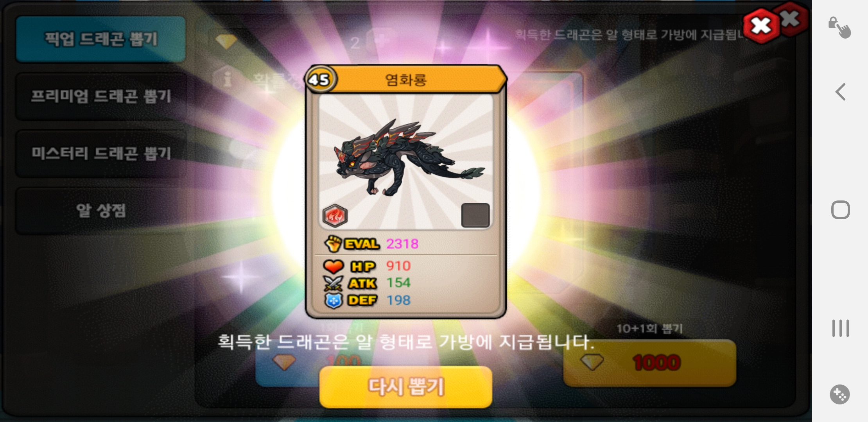Tap the DEF shield icon
Viewport: 868px width, 422px height.
(334, 300)
